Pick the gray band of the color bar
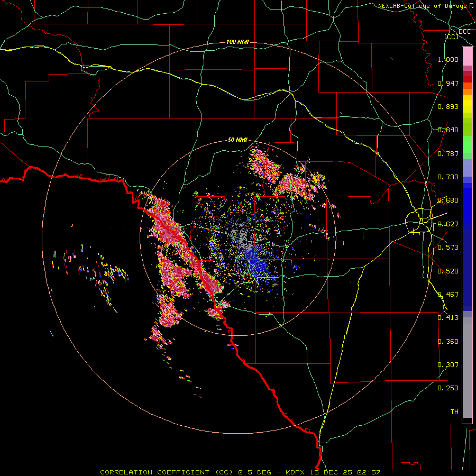Viewport: 476px width, 476px height. (x=467, y=368)
